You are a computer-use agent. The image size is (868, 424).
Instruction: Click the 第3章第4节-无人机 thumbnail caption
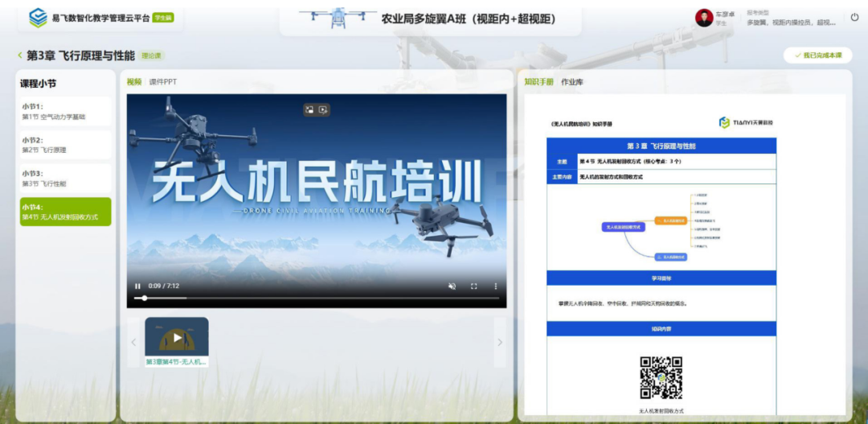[x=177, y=362]
